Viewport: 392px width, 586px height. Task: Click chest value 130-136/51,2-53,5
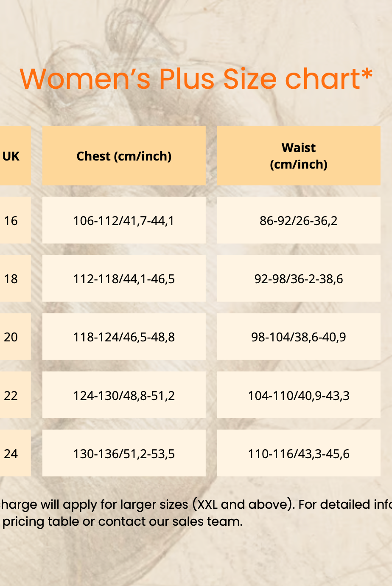(124, 453)
